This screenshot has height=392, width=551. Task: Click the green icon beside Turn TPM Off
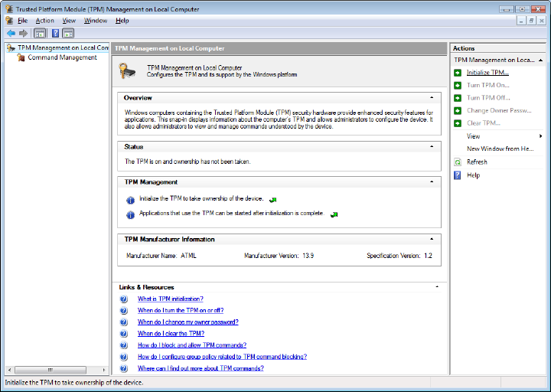(x=458, y=98)
